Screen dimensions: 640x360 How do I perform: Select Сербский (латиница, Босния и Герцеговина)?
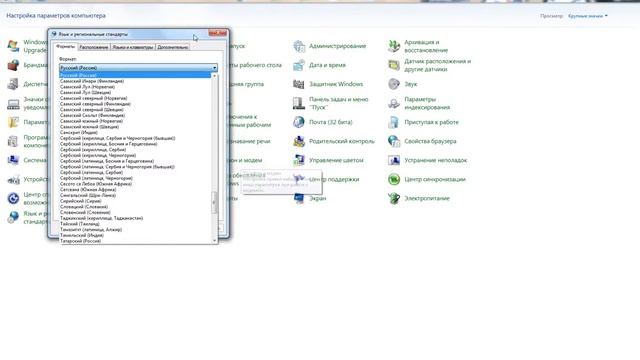tap(135, 161)
